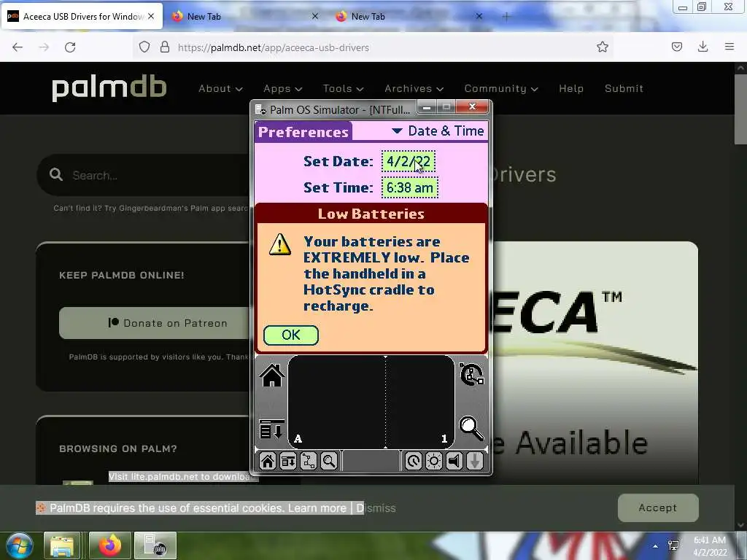Open the Submit page

[624, 88]
